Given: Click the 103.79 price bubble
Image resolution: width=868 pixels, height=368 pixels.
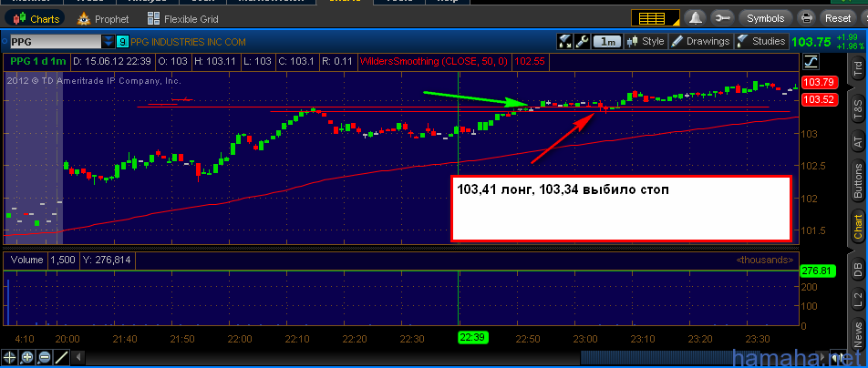Looking at the screenshot, I should [818, 83].
